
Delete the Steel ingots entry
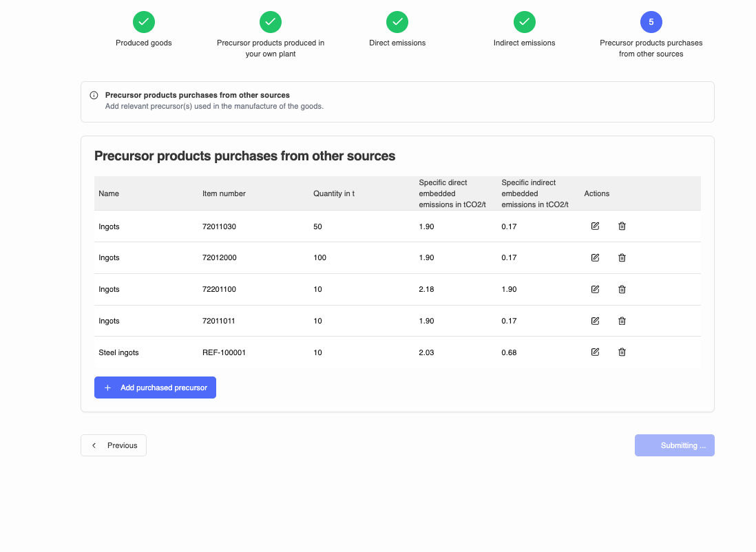(622, 352)
